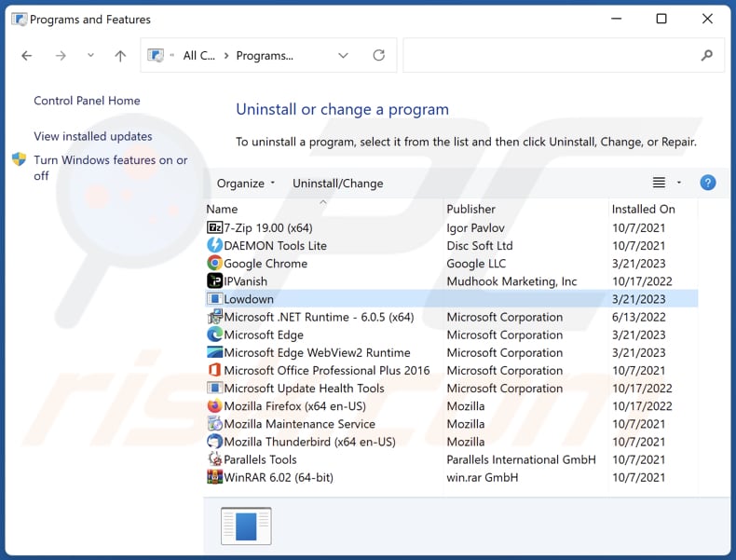Open View installed updates link

click(x=93, y=136)
